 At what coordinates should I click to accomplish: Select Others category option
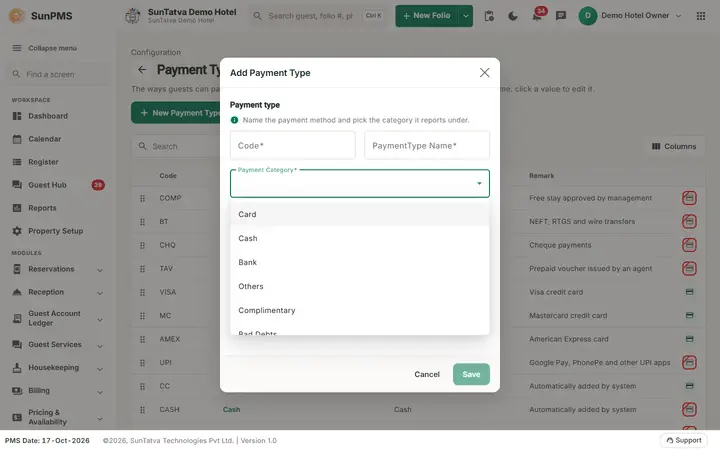click(x=360, y=286)
